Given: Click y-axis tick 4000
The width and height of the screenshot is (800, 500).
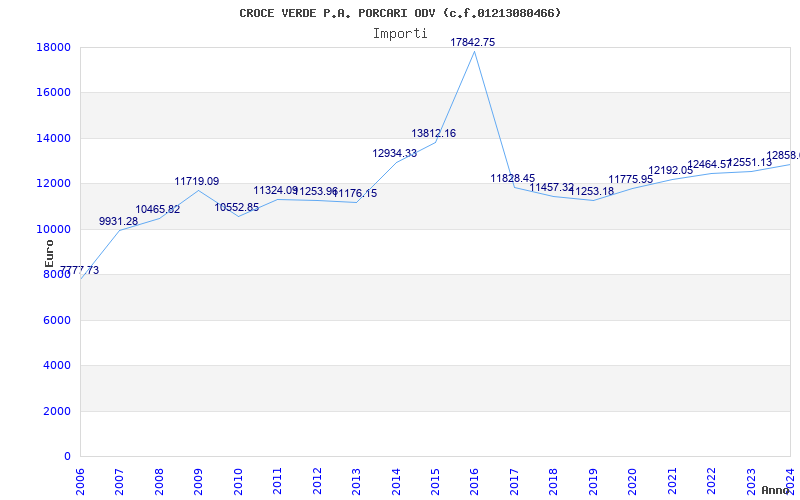Looking at the screenshot, I should 56,366.
